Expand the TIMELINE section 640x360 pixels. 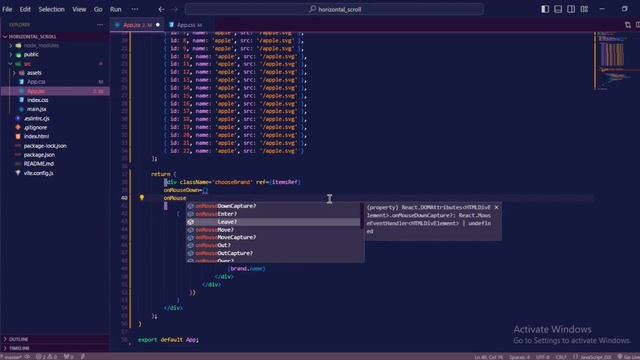pyautogui.click(x=55, y=348)
